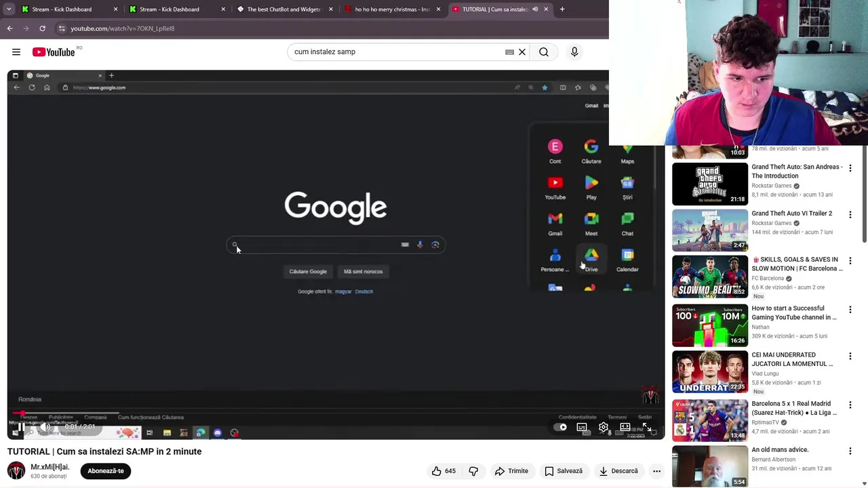Open options for FC Barcelona slow motion video

[x=850, y=261]
